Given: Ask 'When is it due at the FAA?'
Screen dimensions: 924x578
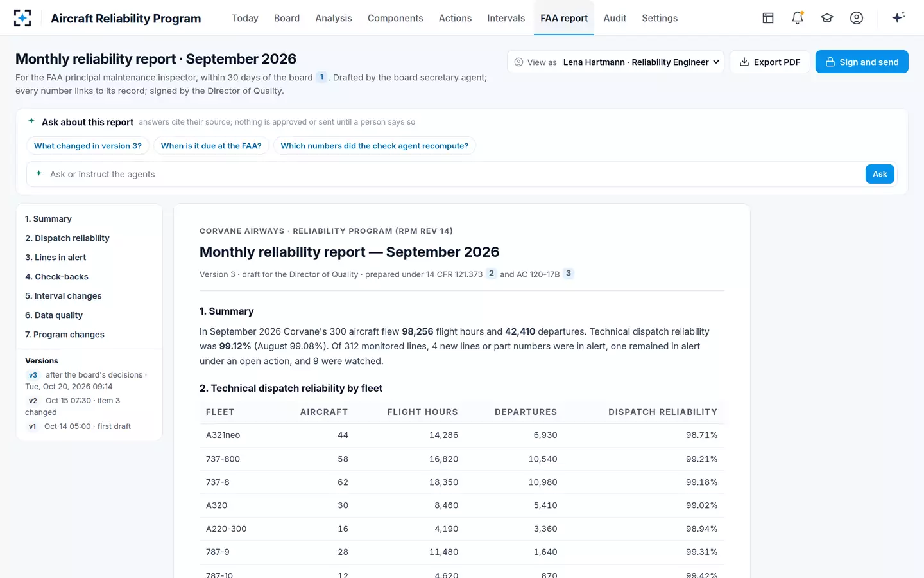Looking at the screenshot, I should tap(211, 146).
